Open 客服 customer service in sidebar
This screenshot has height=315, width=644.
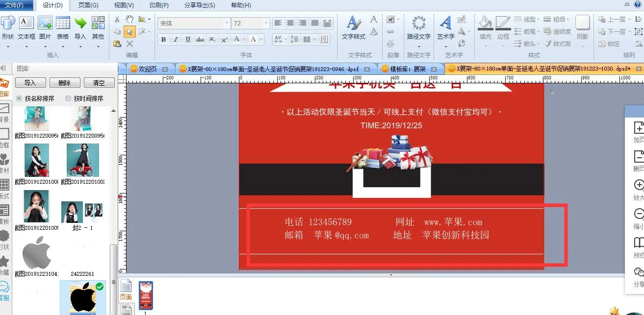tap(4, 291)
